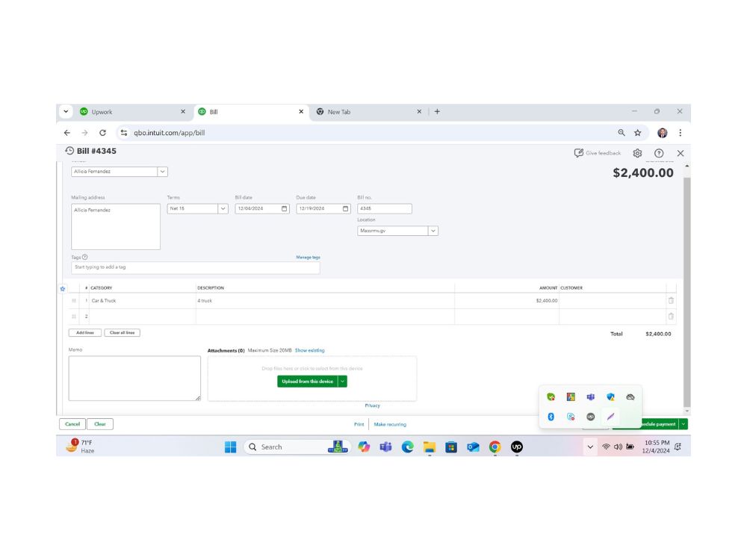Click the Make recurring link
747x560 pixels.
click(x=390, y=424)
